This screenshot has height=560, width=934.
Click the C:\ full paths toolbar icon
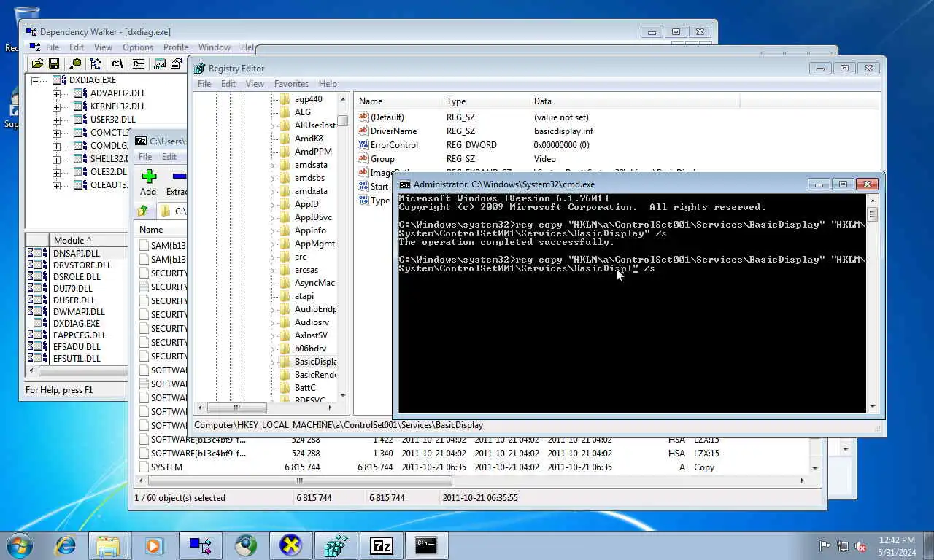[117, 64]
